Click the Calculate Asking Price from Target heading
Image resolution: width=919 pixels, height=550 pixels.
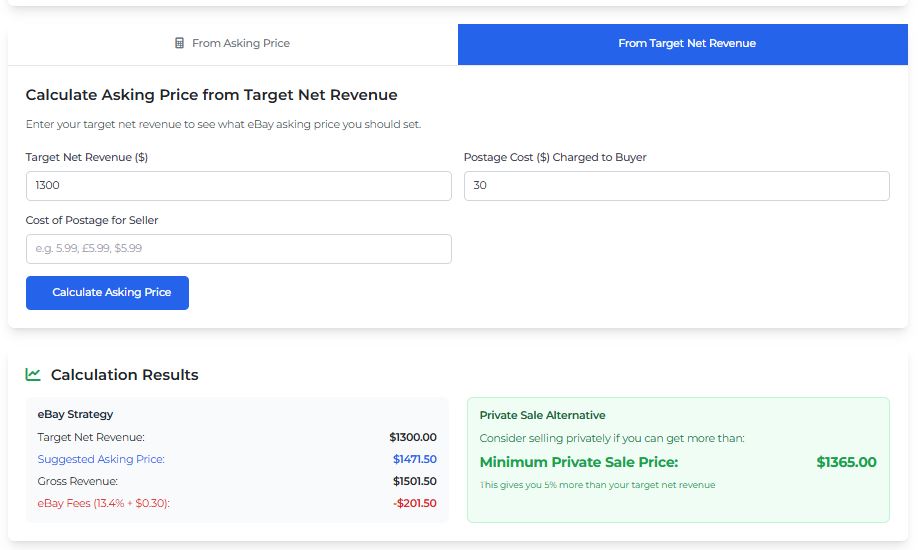(211, 95)
